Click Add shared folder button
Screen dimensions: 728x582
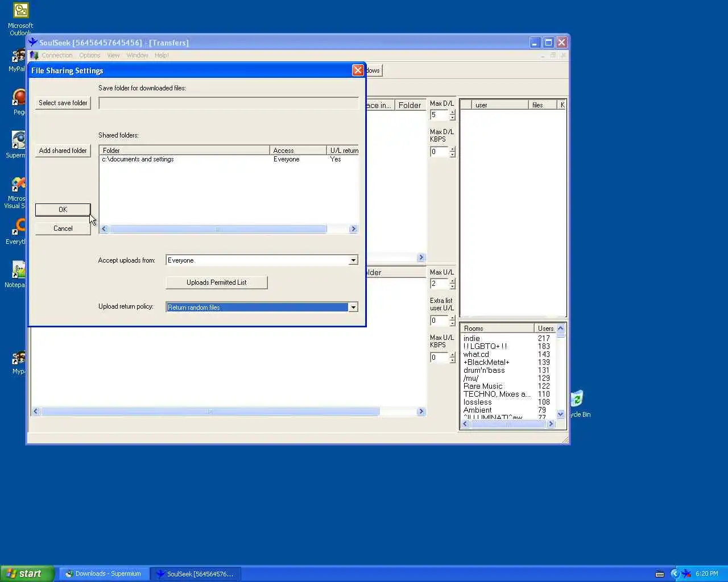tap(63, 151)
